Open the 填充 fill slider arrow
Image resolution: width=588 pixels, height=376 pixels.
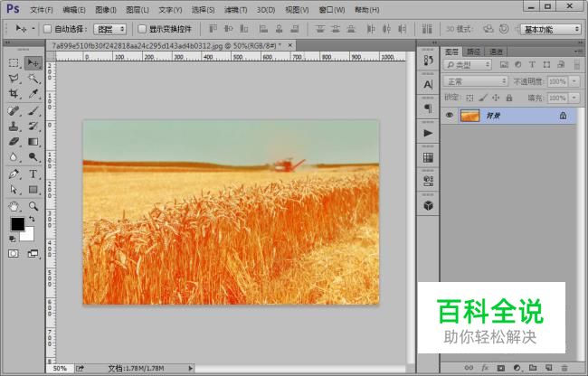pyautogui.click(x=574, y=99)
